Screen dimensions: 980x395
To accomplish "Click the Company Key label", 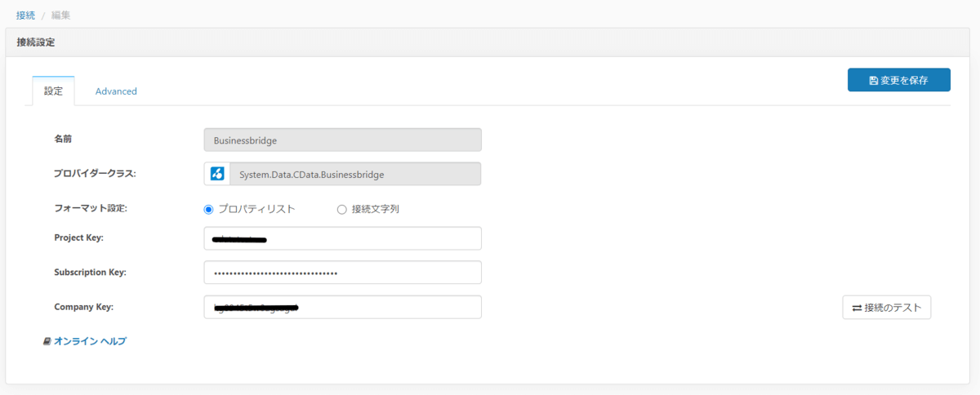I will [83, 307].
